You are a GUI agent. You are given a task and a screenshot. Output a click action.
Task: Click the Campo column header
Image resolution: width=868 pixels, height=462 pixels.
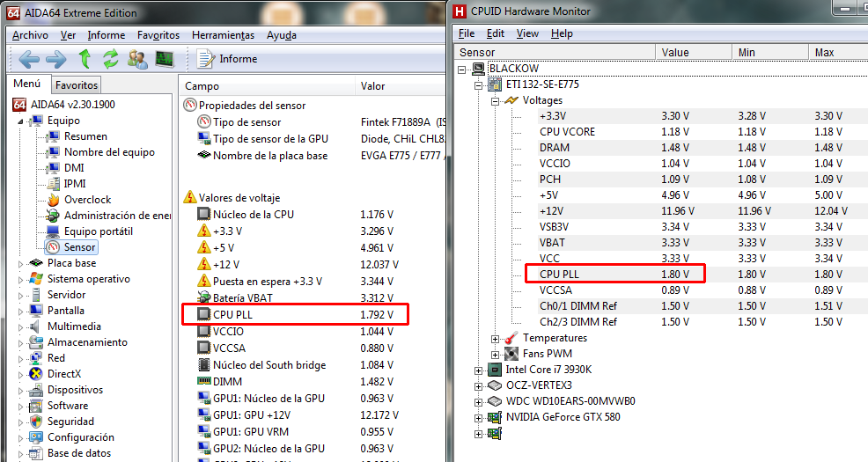click(267, 85)
